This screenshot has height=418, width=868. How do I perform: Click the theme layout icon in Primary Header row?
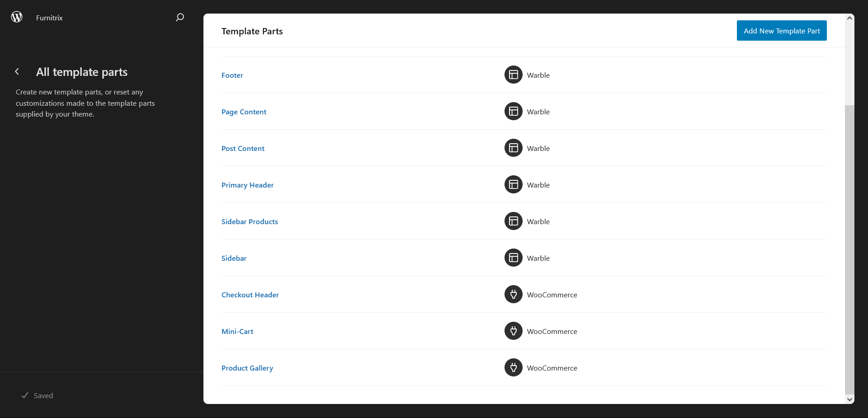click(x=513, y=185)
